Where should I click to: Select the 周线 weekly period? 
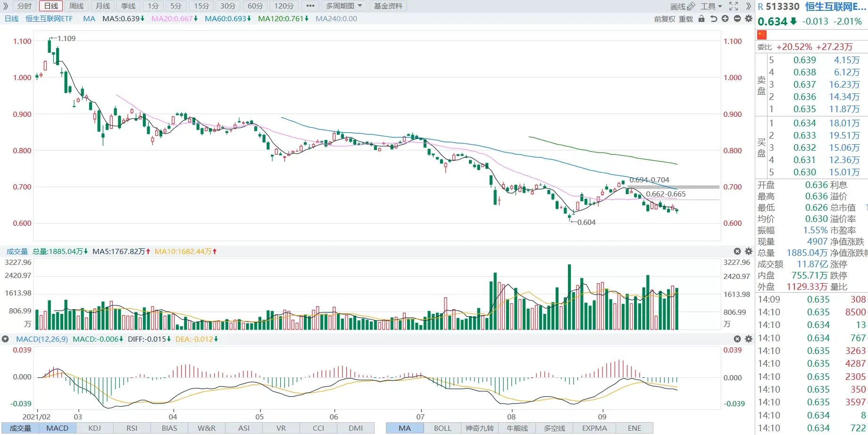coord(76,6)
